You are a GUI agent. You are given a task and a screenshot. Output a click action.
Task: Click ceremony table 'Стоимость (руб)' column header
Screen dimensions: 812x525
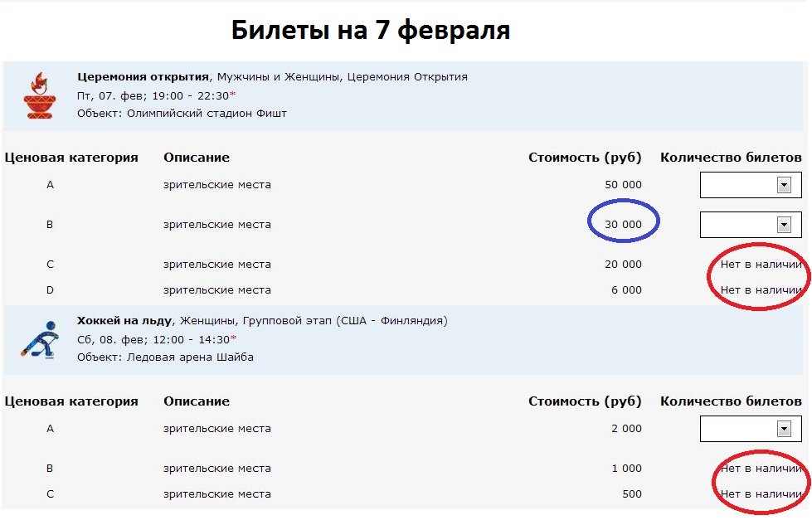[585, 158]
